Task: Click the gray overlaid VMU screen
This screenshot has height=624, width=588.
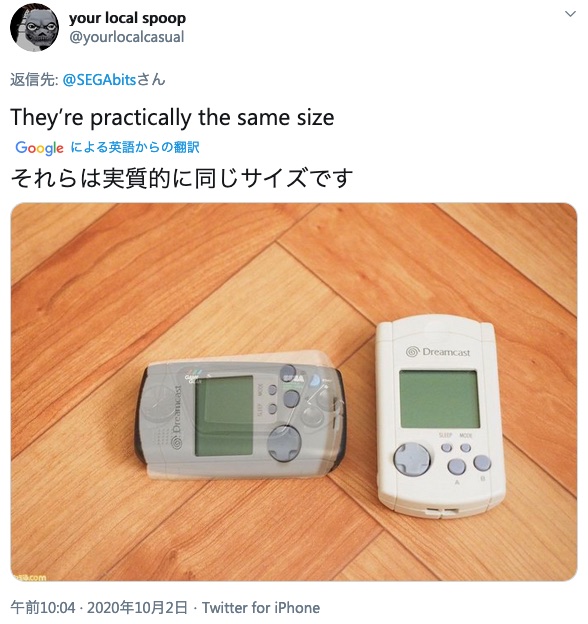Action: coord(224,415)
